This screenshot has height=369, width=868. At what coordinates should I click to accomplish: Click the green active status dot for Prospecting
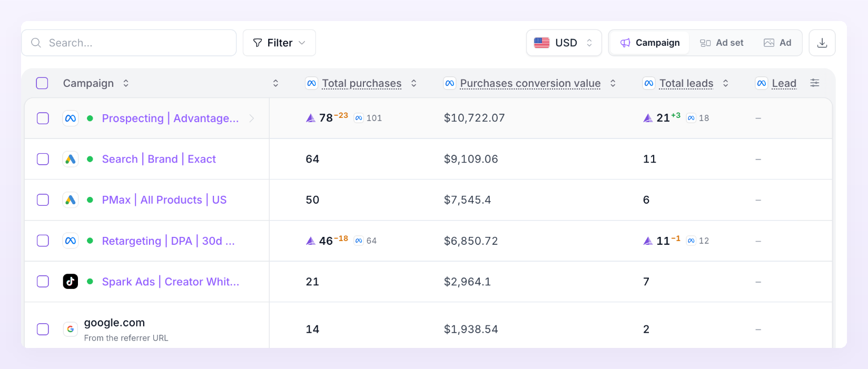click(90, 118)
